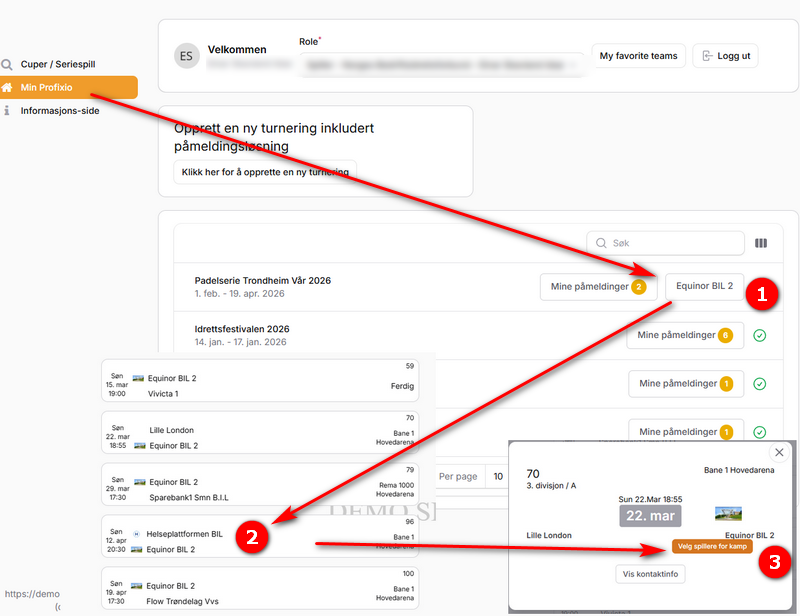Click green checkmark in fourth tournament row
800x616 pixels.
tap(760, 432)
